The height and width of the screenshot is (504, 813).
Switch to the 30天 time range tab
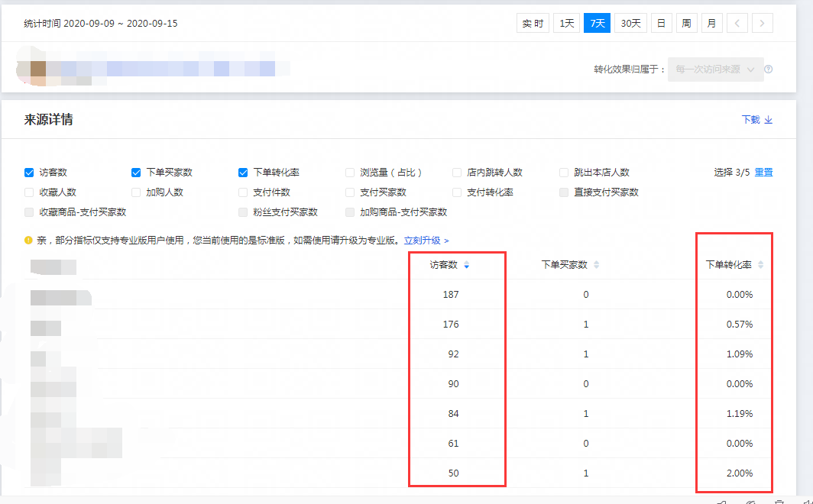(630, 24)
